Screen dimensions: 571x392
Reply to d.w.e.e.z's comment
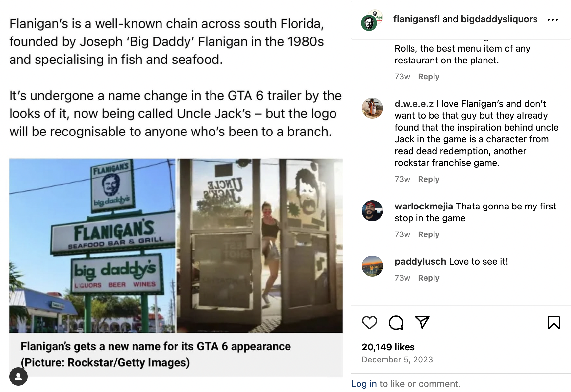point(429,179)
